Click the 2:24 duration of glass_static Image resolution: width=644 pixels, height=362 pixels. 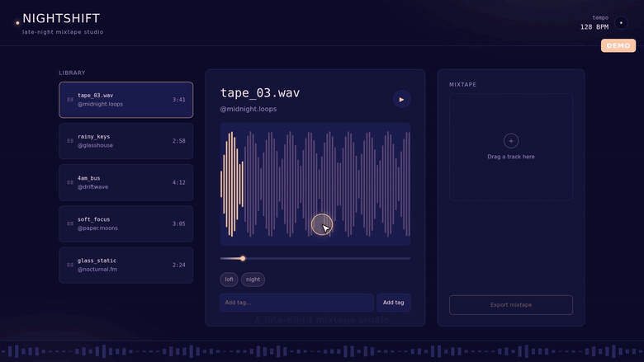(178, 265)
